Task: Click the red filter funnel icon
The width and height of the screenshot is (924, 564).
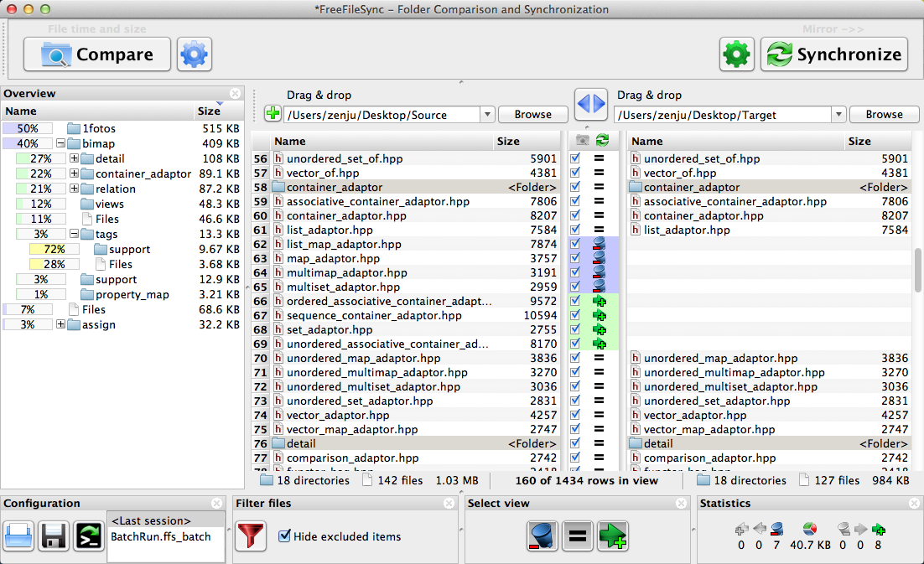Action: [x=251, y=536]
